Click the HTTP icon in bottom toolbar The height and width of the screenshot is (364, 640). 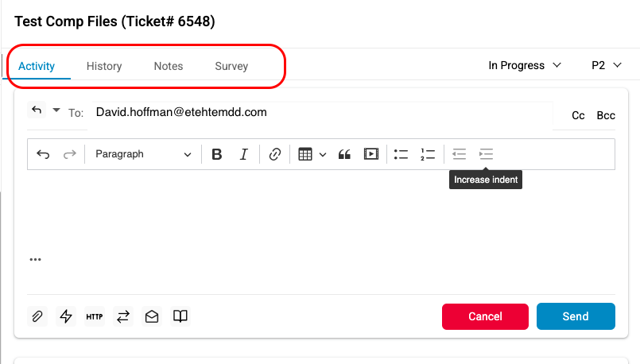[x=94, y=316]
